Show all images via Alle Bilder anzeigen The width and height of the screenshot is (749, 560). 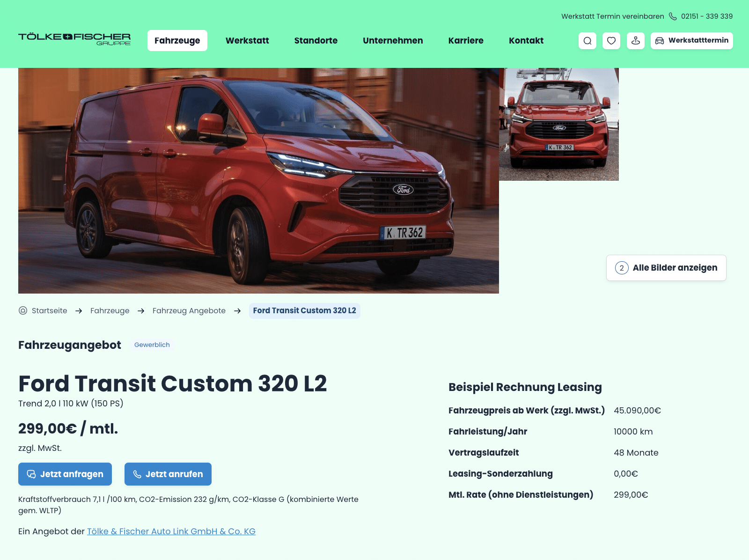[x=666, y=268]
